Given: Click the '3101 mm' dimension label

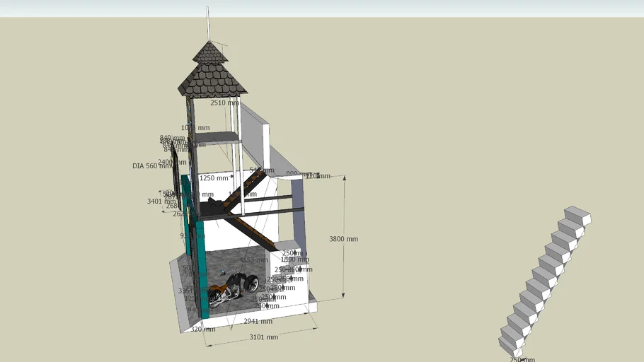Looking at the screenshot, I should tap(264, 337).
